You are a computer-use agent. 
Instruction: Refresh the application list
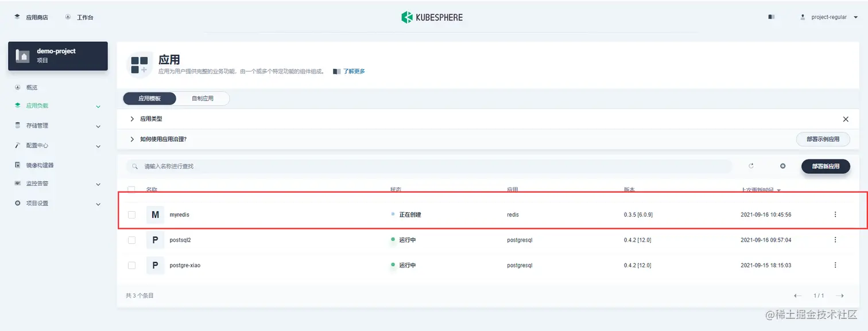751,166
